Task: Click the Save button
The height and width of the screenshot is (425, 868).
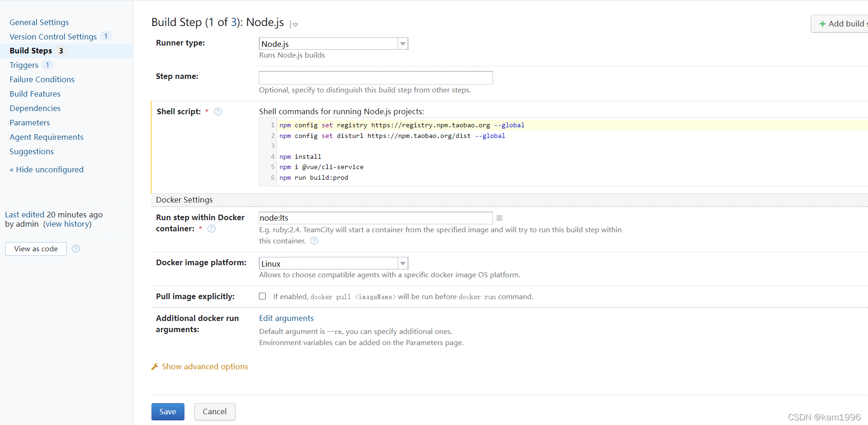Action: click(168, 412)
